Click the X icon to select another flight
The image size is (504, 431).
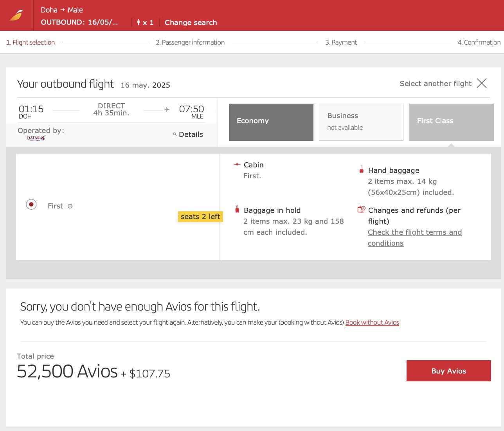click(x=482, y=83)
